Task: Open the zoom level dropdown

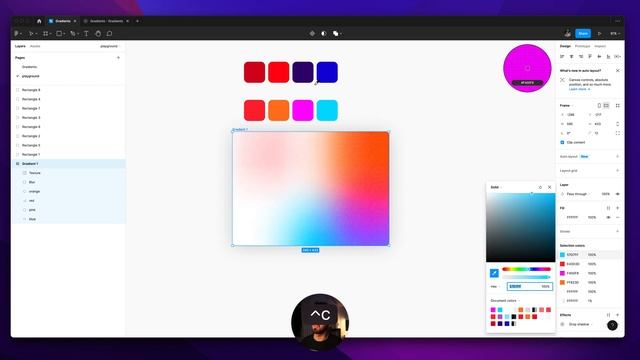Action: point(614,33)
